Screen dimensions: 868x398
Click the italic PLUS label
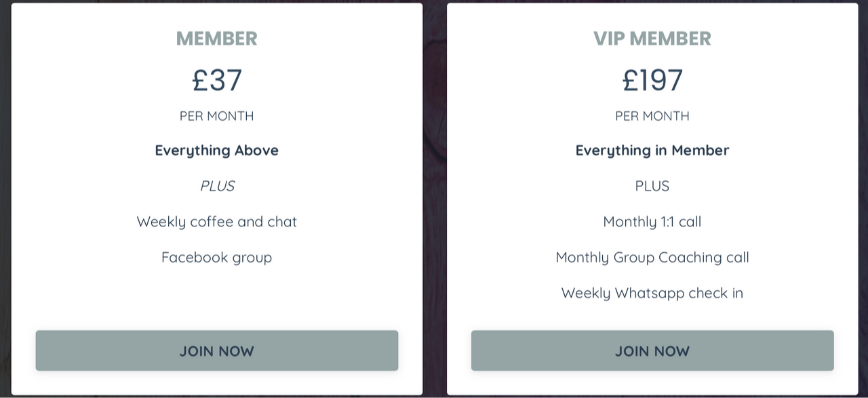coord(217,186)
